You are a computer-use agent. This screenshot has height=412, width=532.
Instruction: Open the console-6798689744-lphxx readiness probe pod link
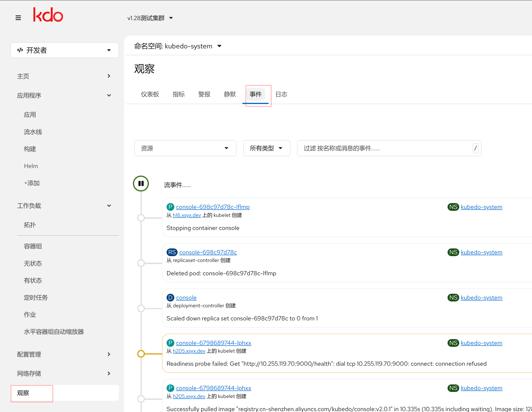click(213, 343)
